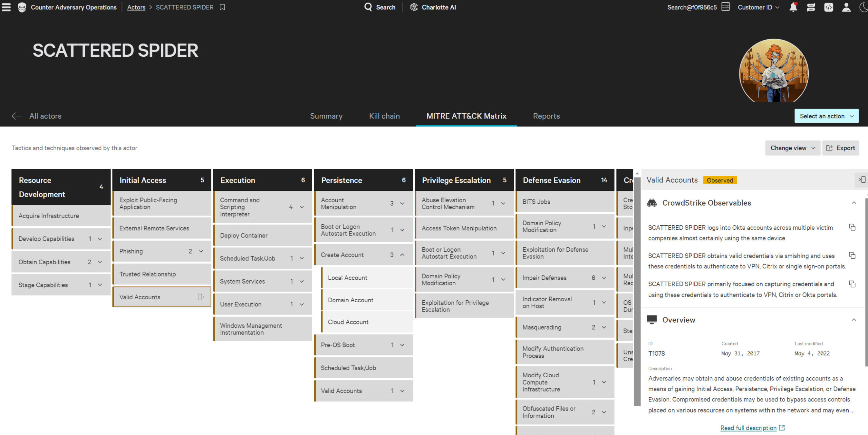
Task: Click the Actors breadcrumb link
Action: [x=136, y=7]
